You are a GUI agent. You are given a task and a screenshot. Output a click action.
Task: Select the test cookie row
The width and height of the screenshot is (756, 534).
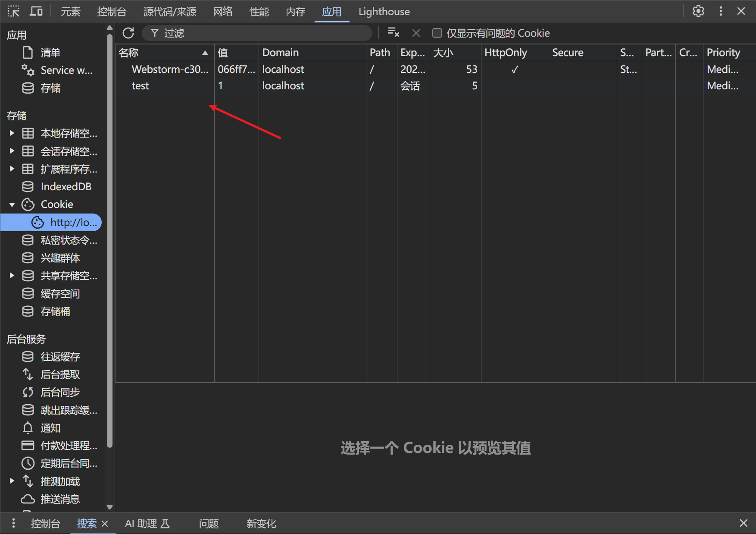click(x=141, y=86)
